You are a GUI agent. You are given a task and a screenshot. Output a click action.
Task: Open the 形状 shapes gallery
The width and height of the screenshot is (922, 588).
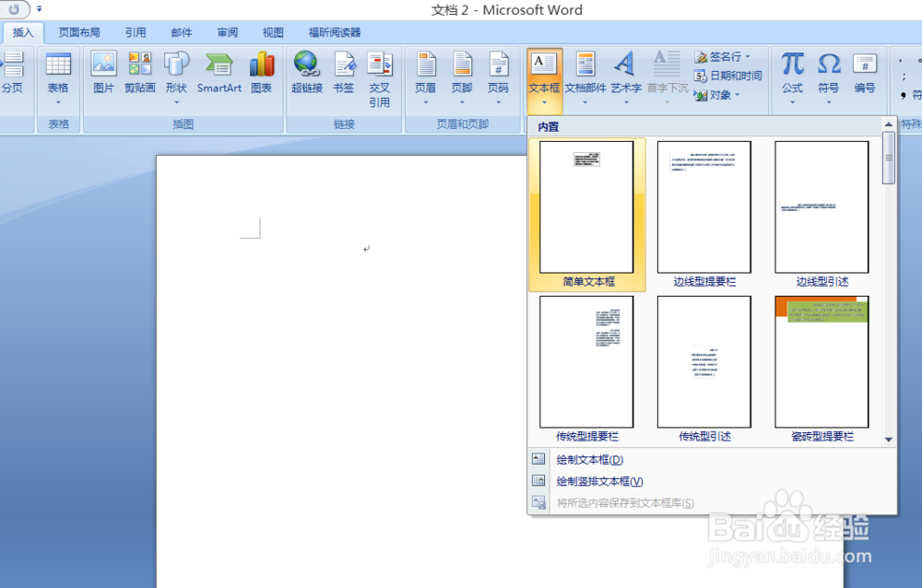coord(176,77)
